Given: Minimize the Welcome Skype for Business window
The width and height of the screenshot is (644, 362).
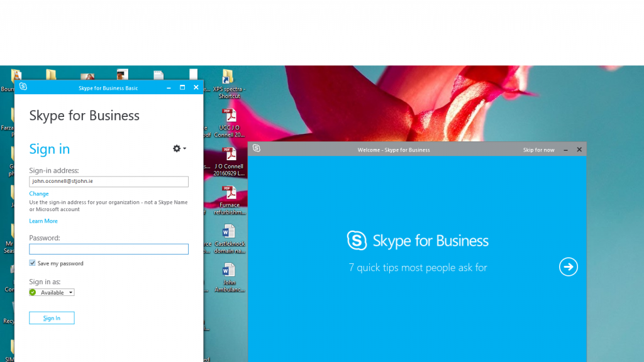Looking at the screenshot, I should click(x=565, y=150).
